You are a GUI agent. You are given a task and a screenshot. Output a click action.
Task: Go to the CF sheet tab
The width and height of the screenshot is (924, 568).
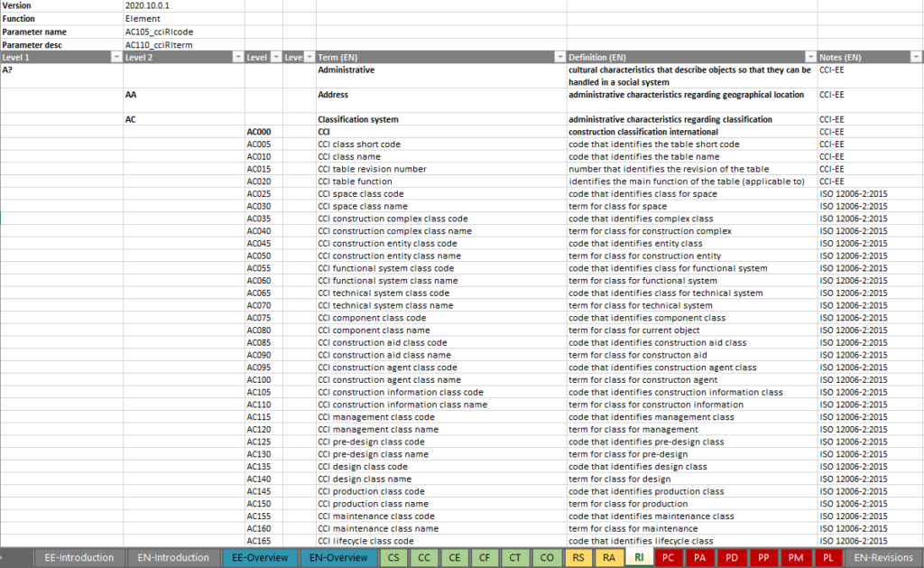(485, 558)
